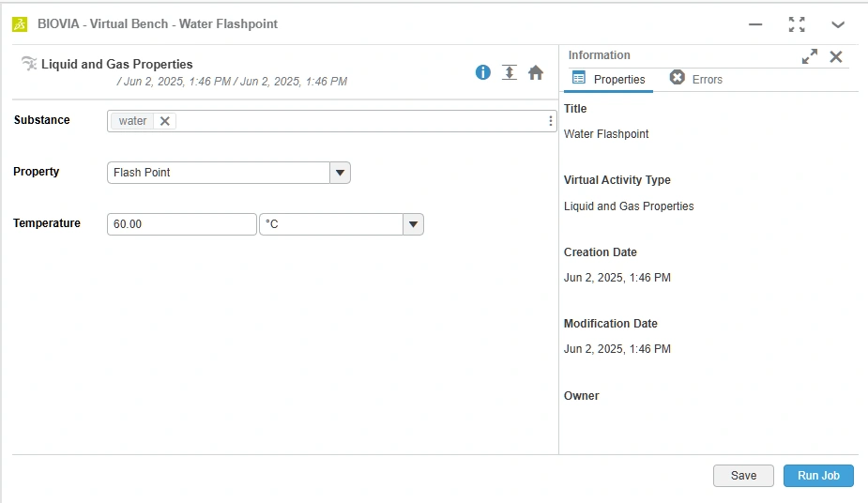Click the Save button
Screen dimensions: 868x503
743,476
